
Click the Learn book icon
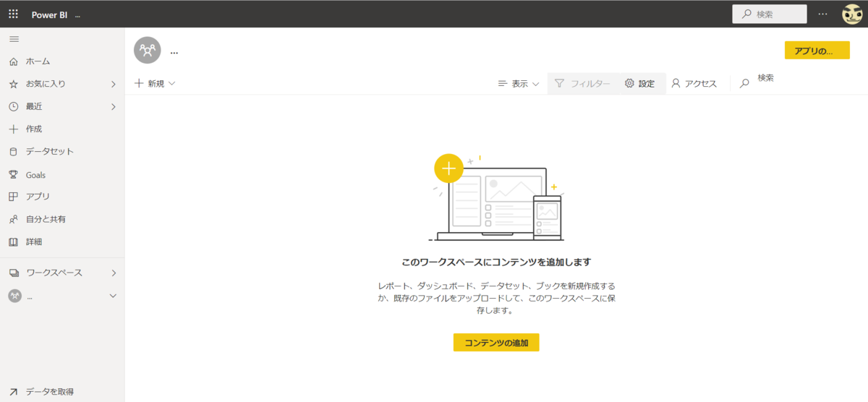pos(13,241)
